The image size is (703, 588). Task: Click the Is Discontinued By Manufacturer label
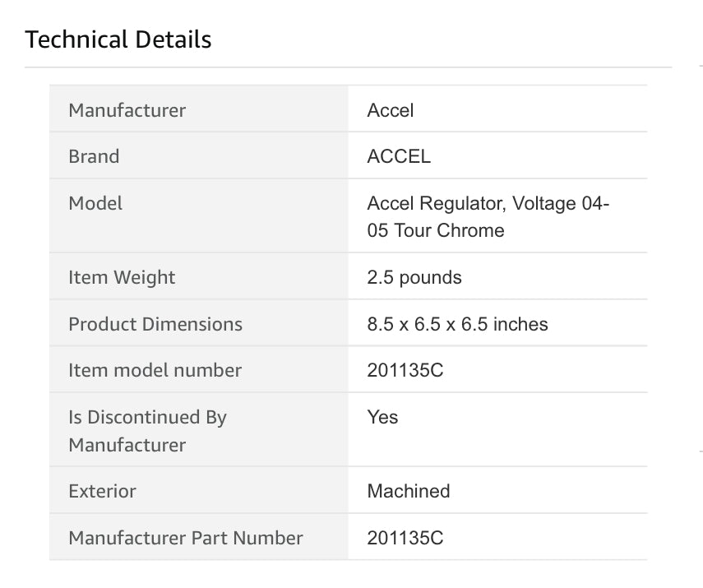(148, 430)
